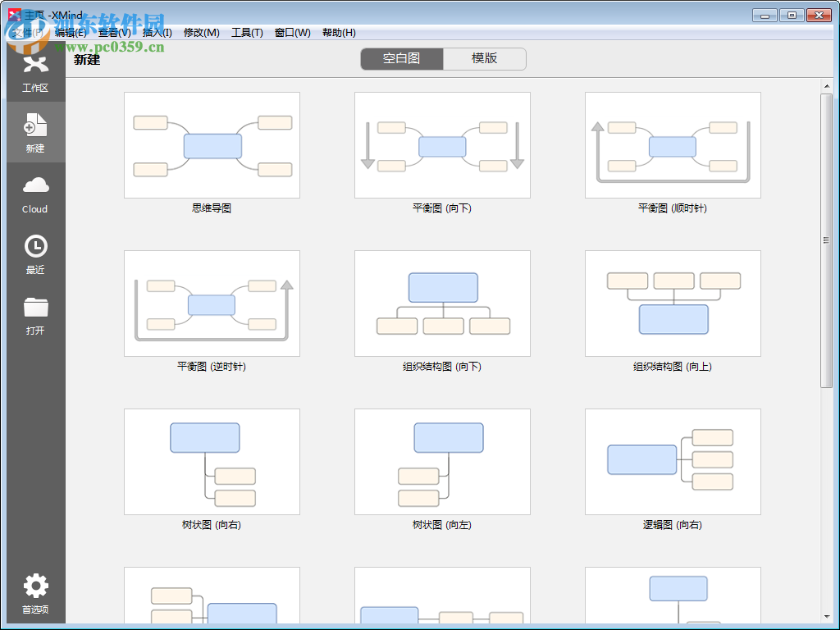Image resolution: width=840 pixels, height=630 pixels.
Task: Select the 新建 (New) sidebar icon
Action: click(x=34, y=131)
